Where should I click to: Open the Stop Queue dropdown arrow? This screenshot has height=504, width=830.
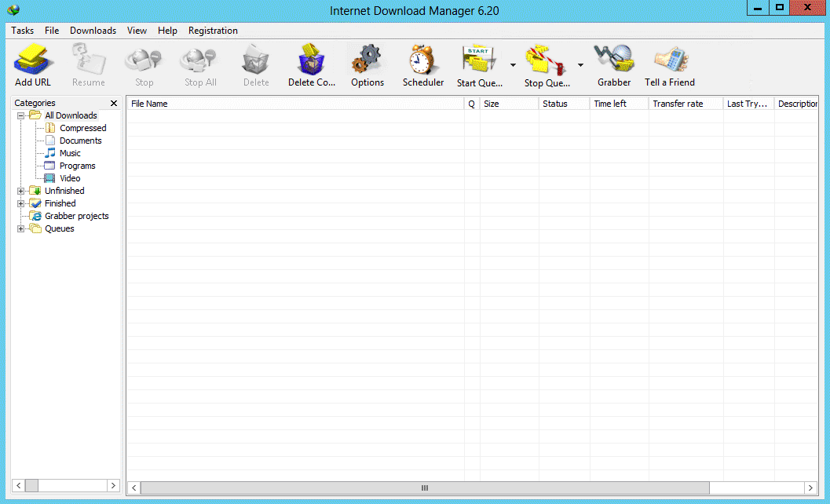tap(580, 65)
